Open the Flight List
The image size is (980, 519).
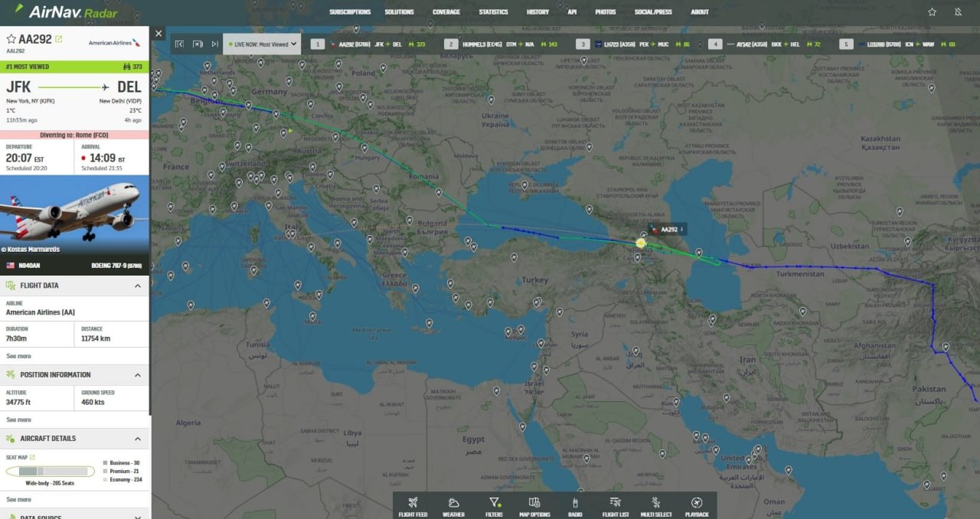[x=615, y=506]
